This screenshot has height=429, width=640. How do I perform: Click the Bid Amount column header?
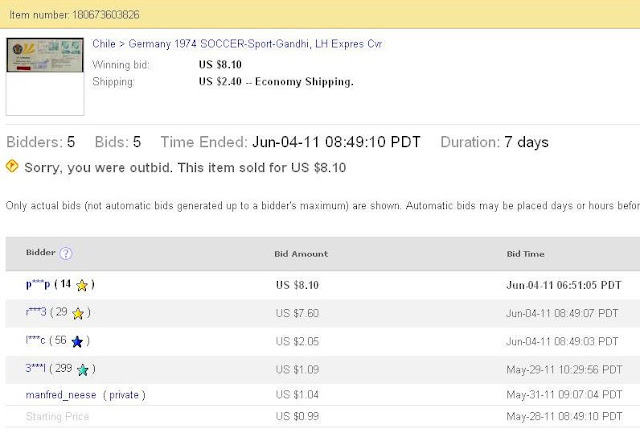coord(301,254)
